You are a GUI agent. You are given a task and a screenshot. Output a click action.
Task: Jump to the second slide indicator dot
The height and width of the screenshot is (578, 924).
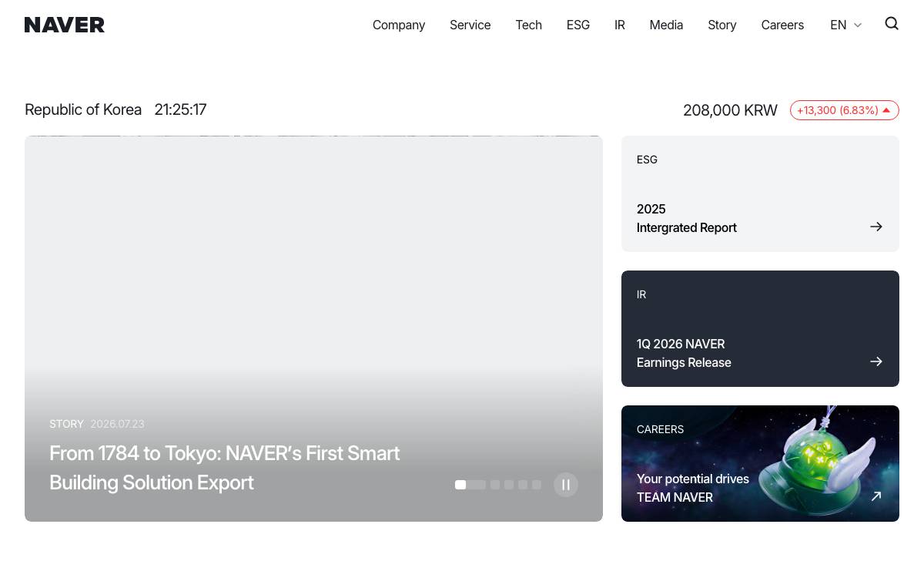tap(495, 485)
